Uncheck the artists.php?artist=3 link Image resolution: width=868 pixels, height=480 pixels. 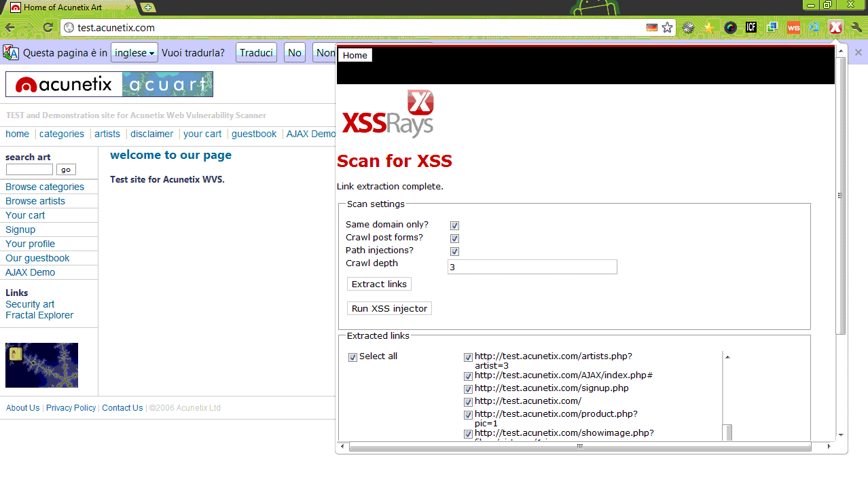tap(468, 357)
